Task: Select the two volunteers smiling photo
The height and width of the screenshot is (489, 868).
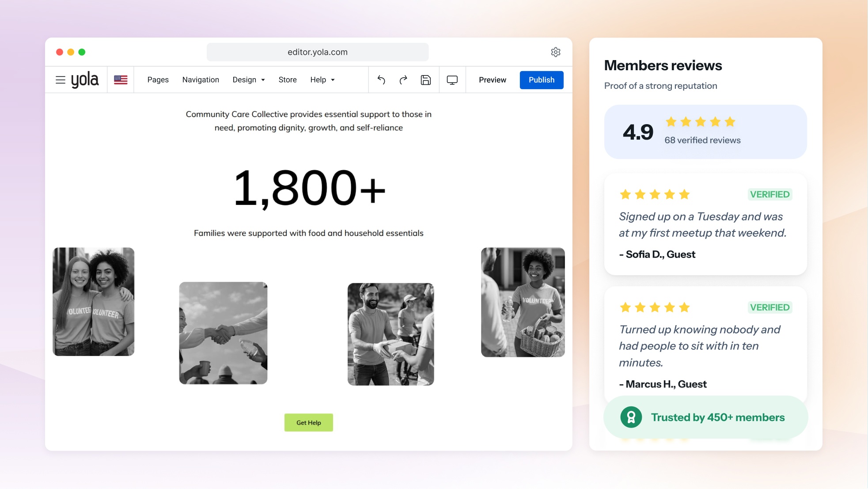Action: point(93,302)
